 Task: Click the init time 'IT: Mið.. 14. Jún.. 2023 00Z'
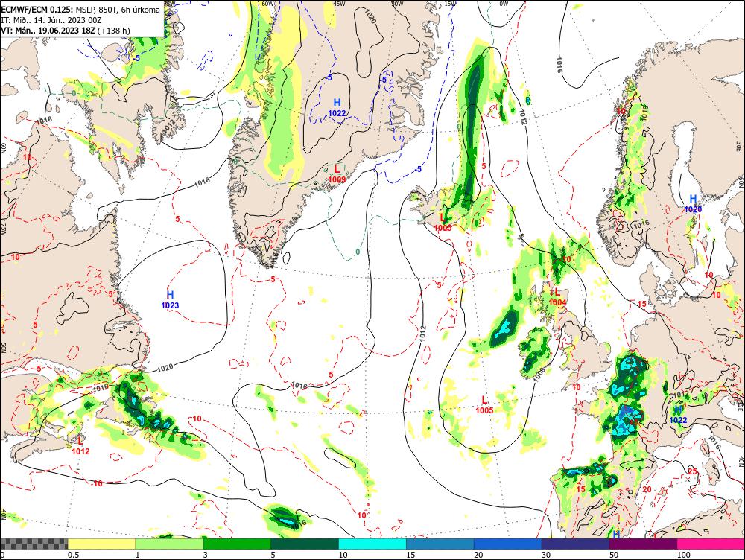point(52,20)
